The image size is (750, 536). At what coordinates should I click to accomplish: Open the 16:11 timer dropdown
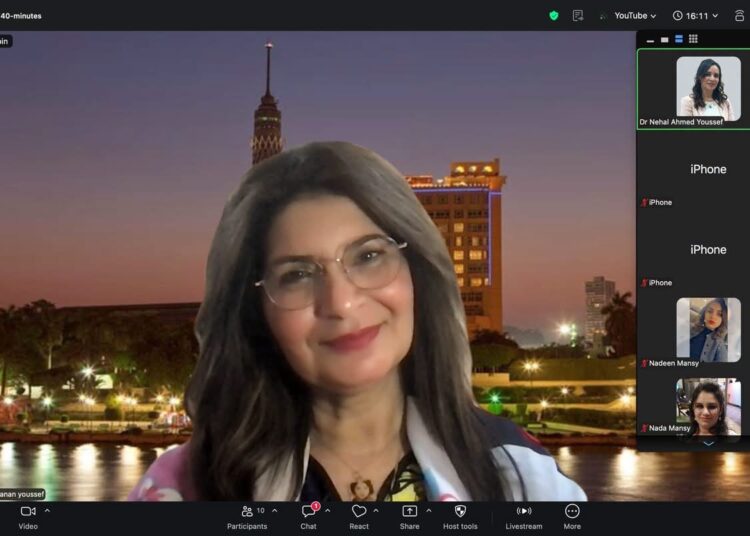coord(695,16)
